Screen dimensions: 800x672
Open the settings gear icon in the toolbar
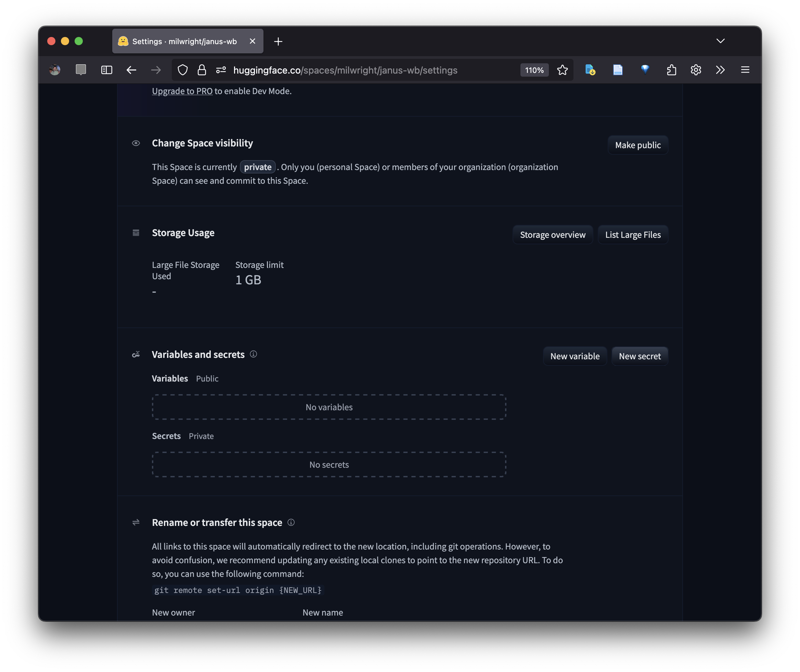696,70
